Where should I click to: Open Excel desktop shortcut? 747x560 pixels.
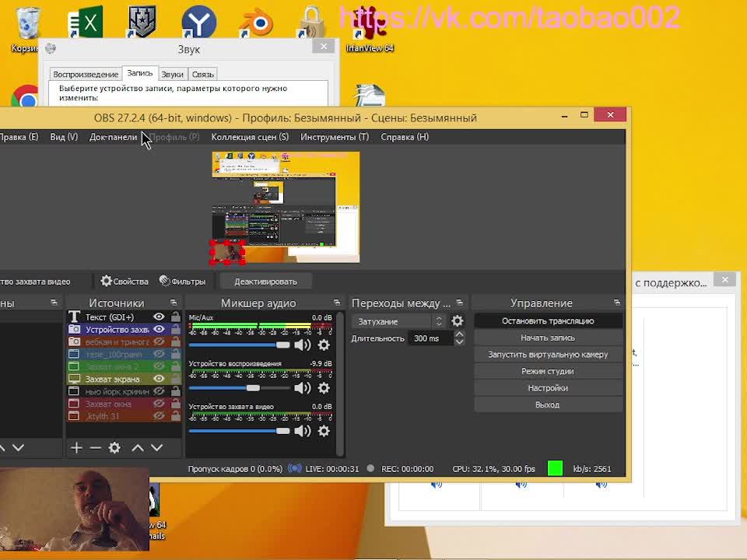[86, 22]
